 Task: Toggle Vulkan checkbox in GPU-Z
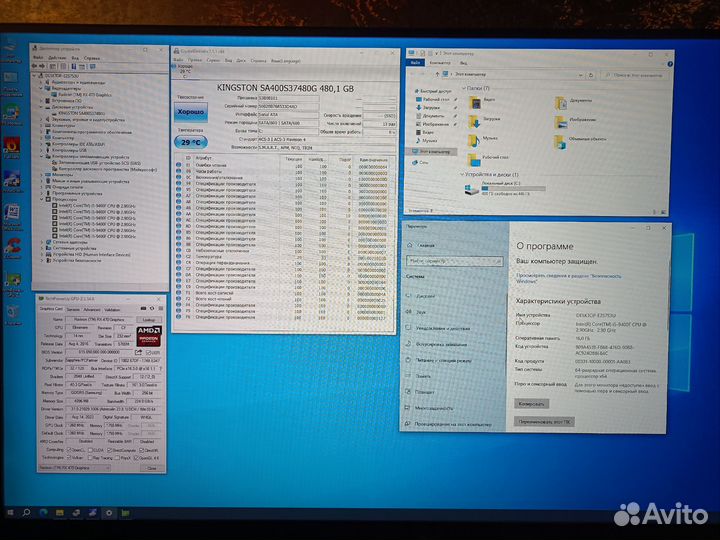(x=69, y=457)
